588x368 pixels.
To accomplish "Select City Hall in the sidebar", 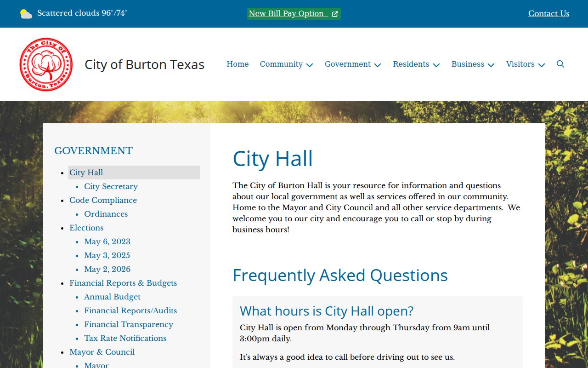I will click(134, 172).
